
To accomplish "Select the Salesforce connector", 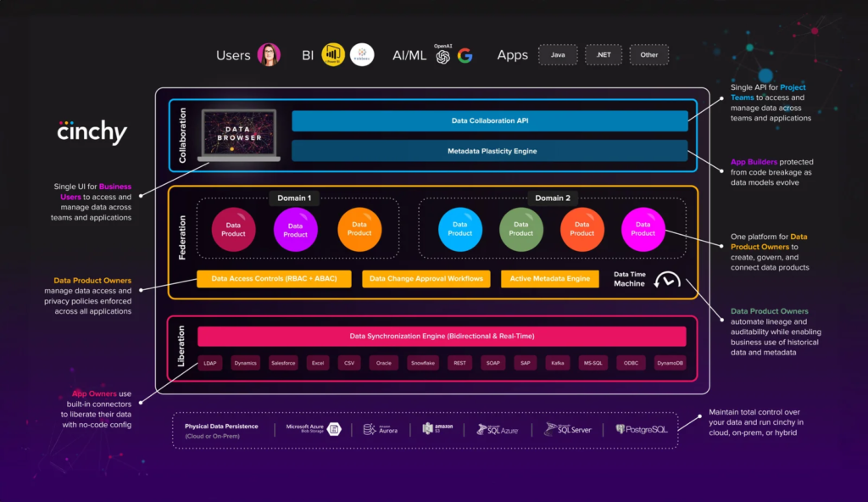I will point(283,364).
